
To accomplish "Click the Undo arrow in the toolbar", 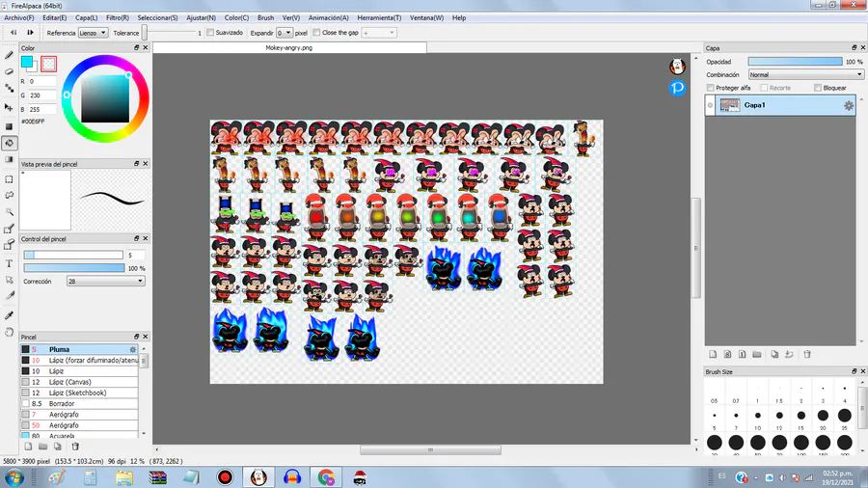I will click(14, 33).
